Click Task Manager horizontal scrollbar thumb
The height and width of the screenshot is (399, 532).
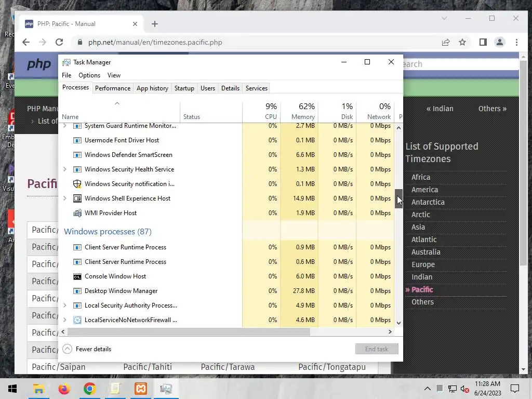[x=189, y=332]
